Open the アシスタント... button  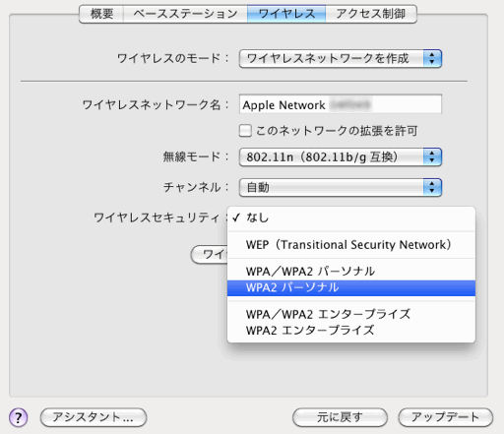pyautogui.click(x=94, y=417)
